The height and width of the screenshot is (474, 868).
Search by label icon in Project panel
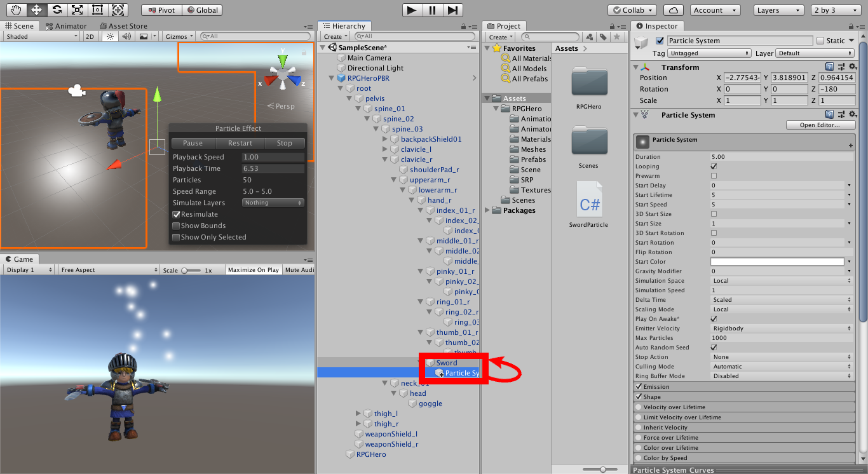coord(602,37)
